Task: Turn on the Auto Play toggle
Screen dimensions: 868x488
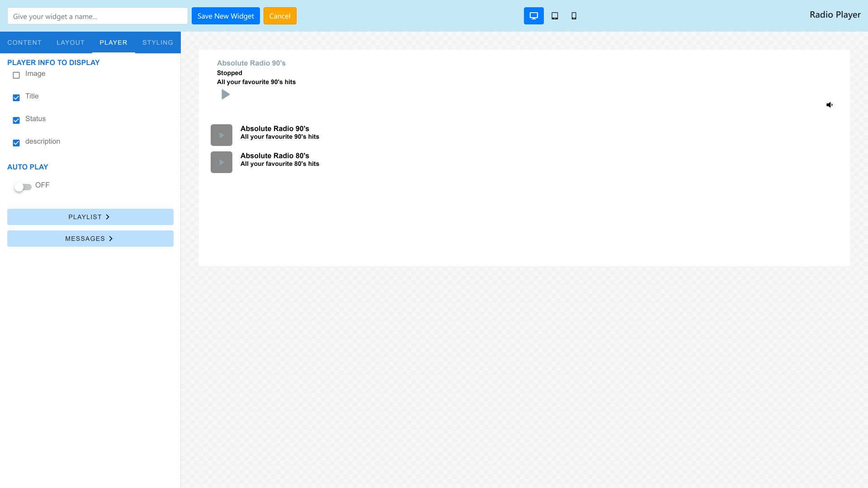Action: tap(23, 187)
